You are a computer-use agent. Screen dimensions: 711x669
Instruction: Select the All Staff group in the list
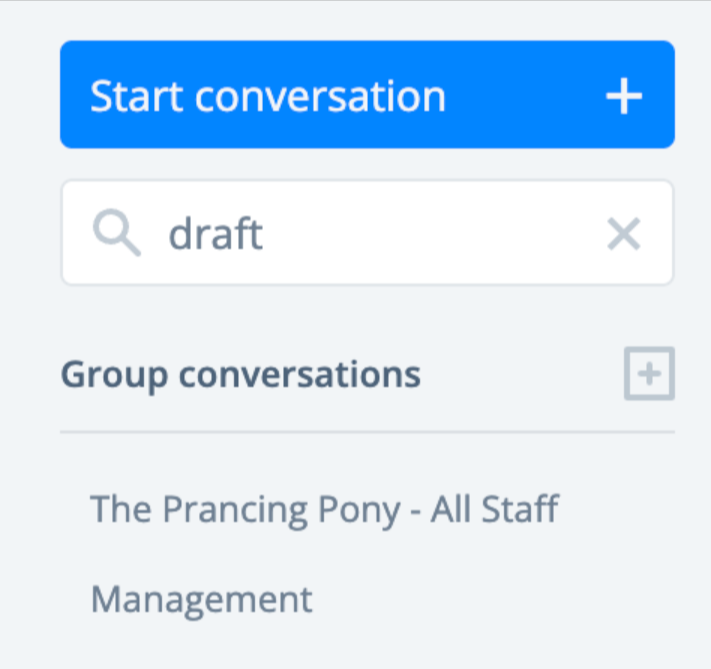[x=324, y=510]
